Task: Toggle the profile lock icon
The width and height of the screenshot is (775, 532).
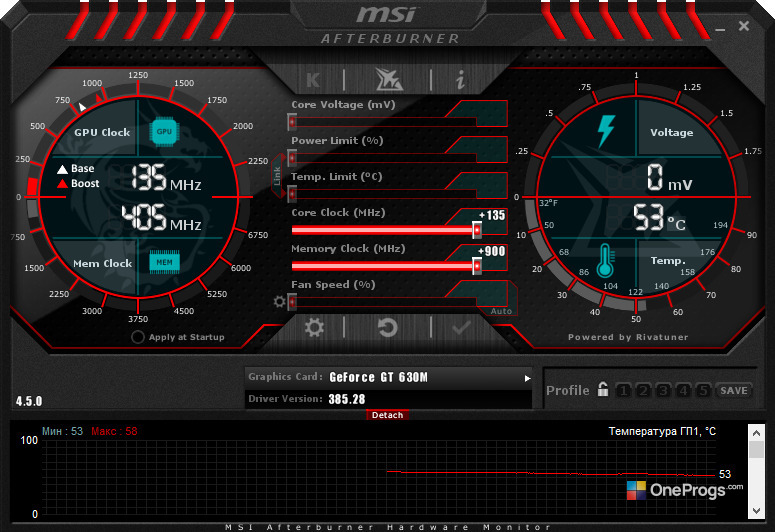Action: pos(603,389)
